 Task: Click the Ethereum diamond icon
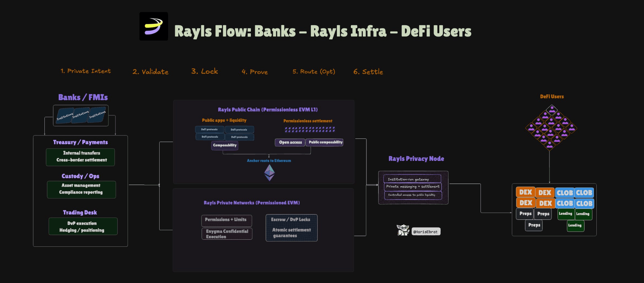click(269, 173)
